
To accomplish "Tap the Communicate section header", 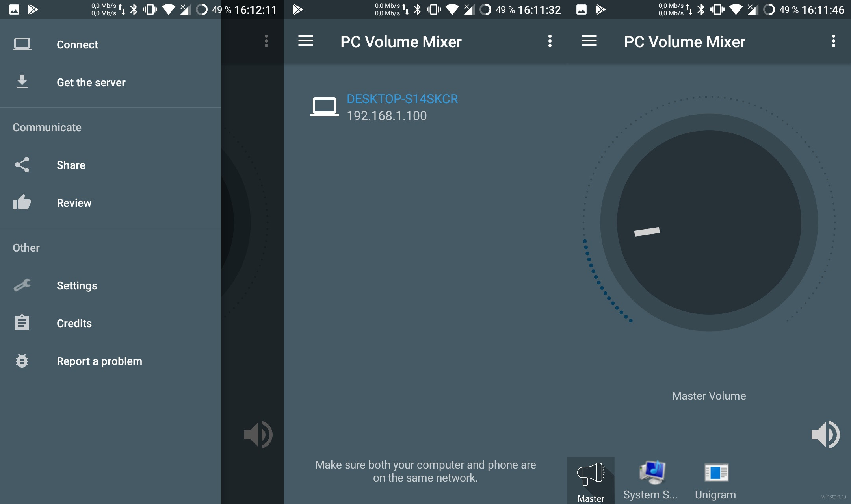I will click(47, 127).
